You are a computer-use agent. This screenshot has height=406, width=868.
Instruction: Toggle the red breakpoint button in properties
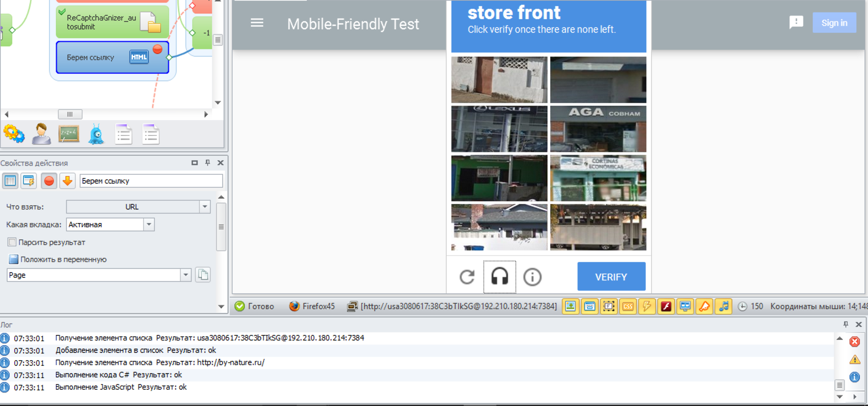(x=49, y=181)
